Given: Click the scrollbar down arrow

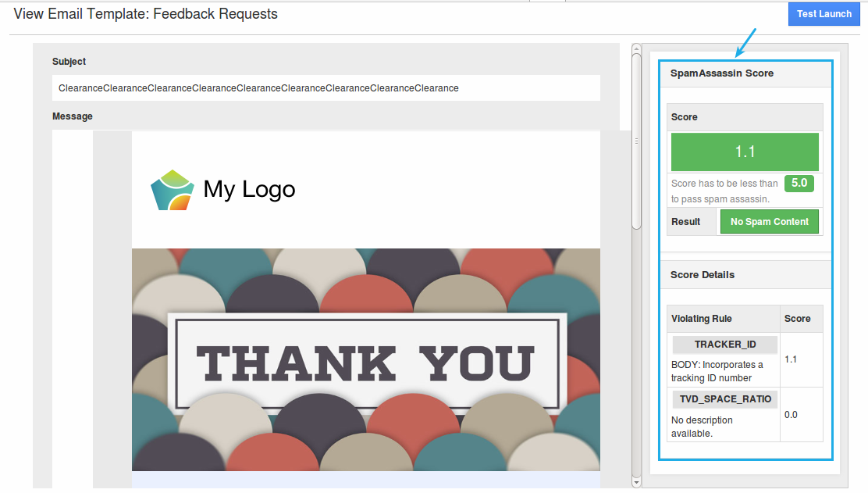Looking at the screenshot, I should [x=636, y=483].
